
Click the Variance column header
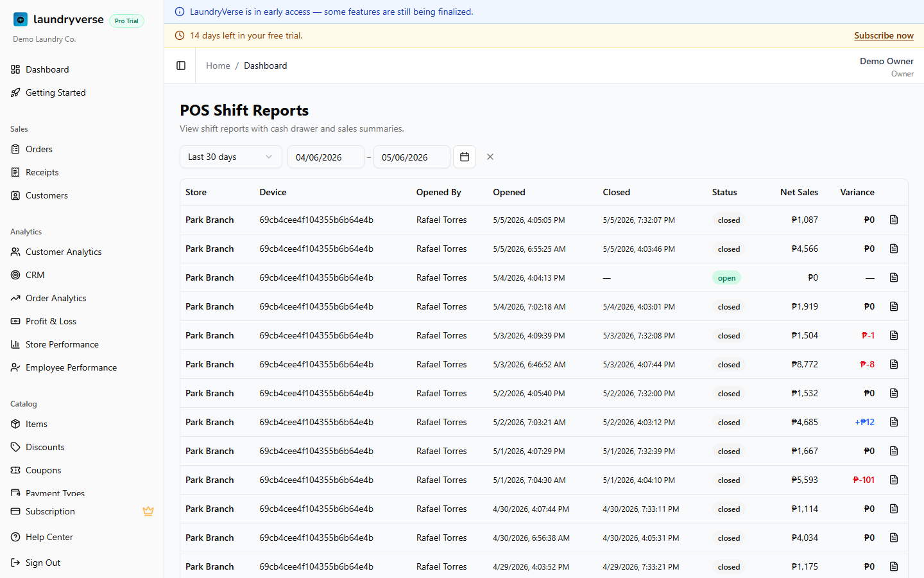857,192
